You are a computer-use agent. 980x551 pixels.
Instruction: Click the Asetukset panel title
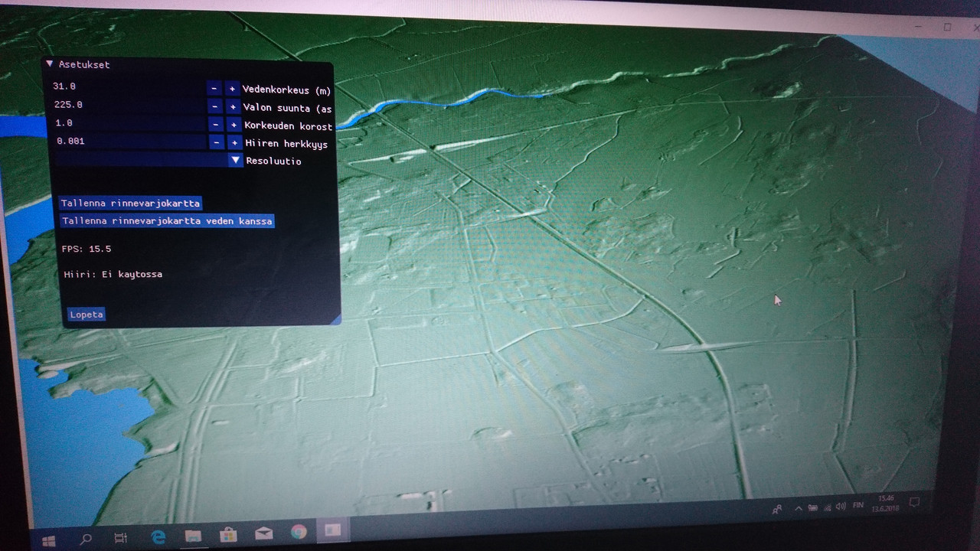84,65
